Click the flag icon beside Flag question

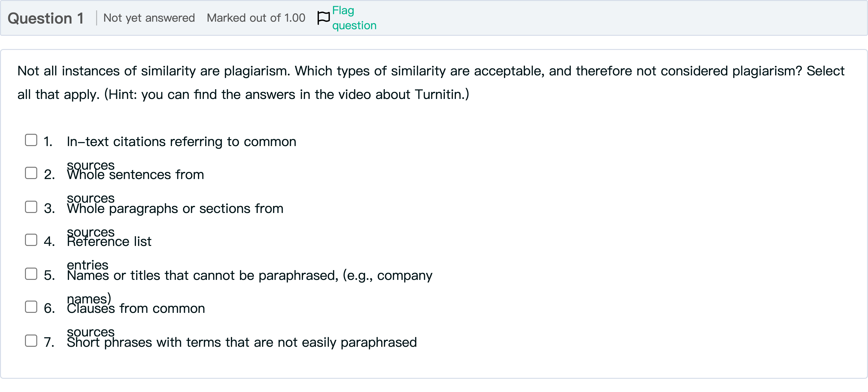[x=323, y=18]
